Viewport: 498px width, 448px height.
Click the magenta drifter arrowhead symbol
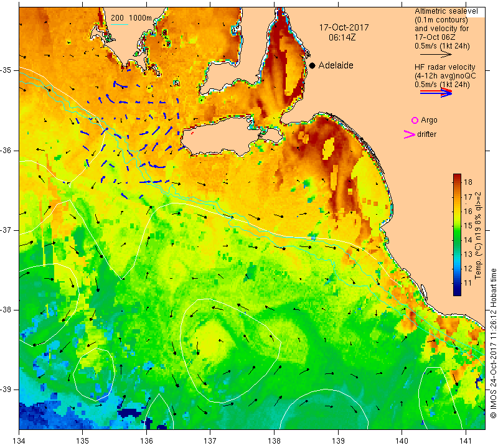410,134
